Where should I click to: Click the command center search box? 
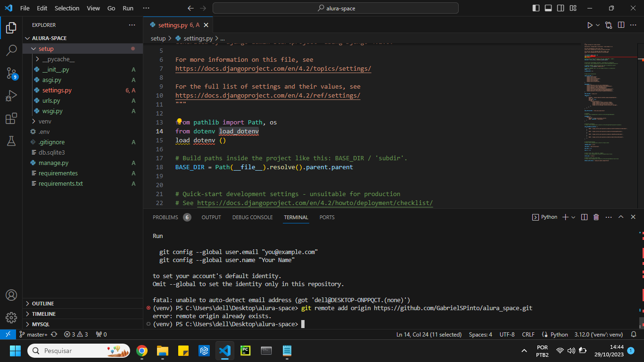pos(336,8)
